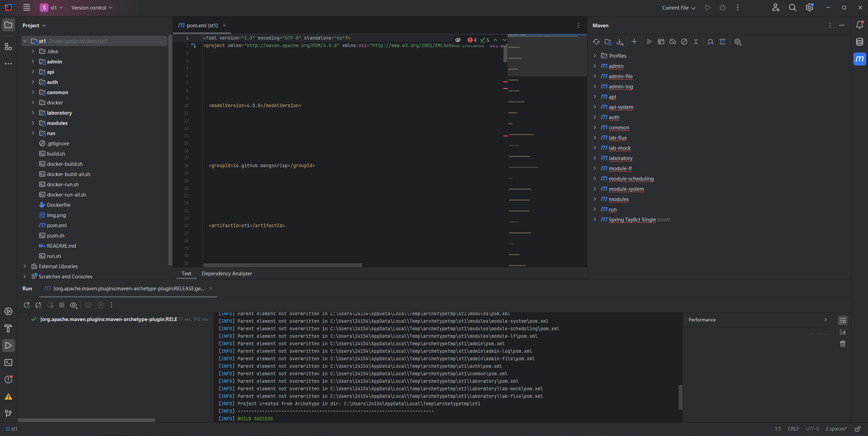Open main hamburger menu
The width and height of the screenshot is (868, 436).
27,8
